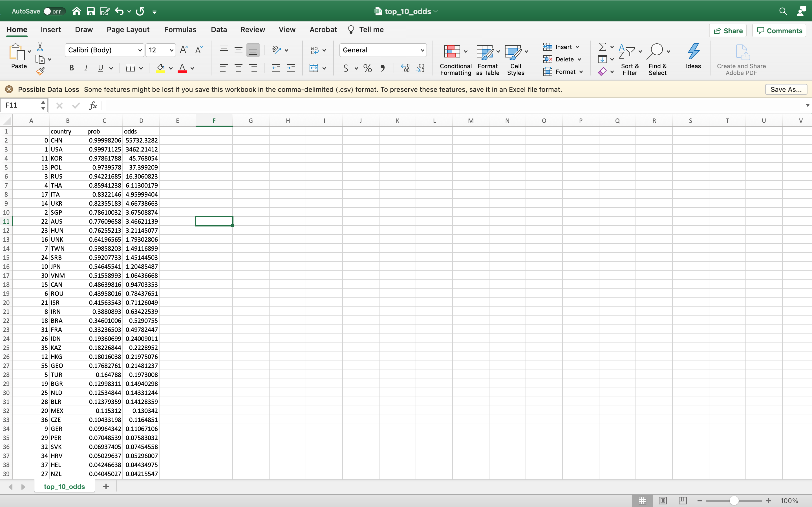Open the Formulas ribbon tab
The height and width of the screenshot is (507, 812).
click(180, 30)
